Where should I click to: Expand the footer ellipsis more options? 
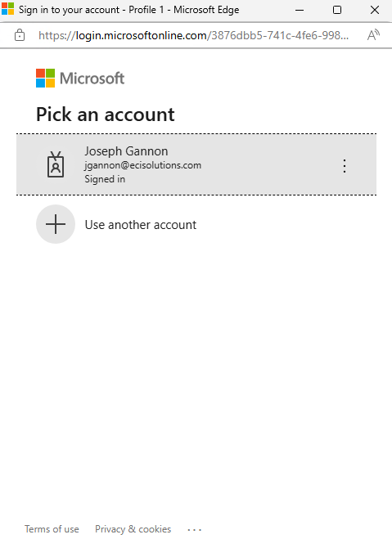[194, 530]
